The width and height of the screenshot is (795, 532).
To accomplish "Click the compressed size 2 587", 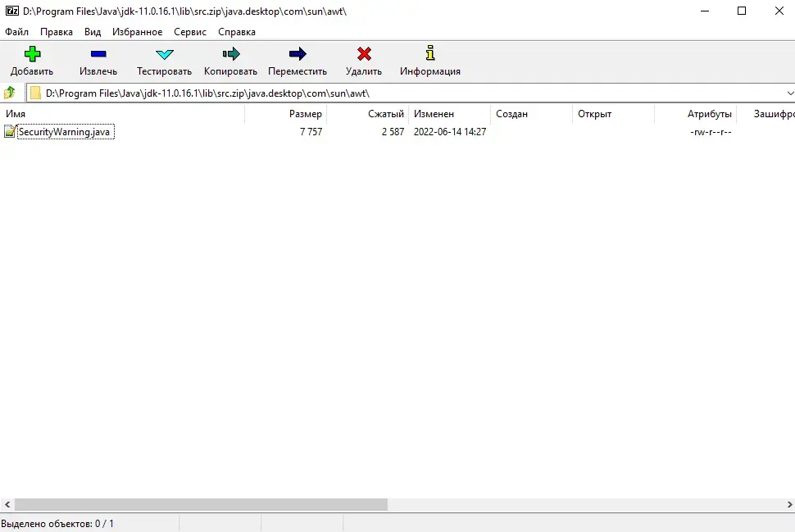I will tap(393, 132).
